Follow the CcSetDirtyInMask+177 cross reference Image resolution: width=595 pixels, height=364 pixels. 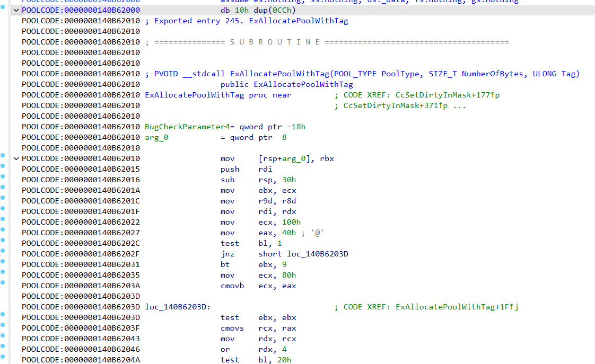coord(448,95)
